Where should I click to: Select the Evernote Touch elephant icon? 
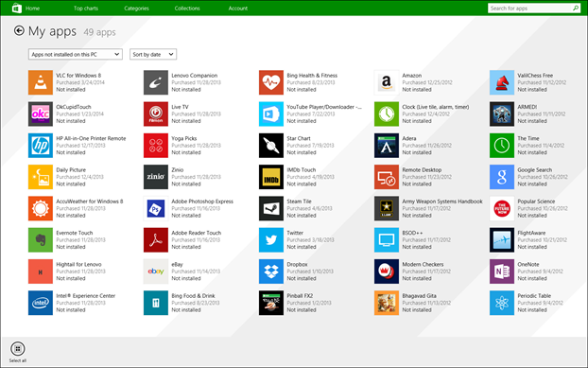click(41, 240)
